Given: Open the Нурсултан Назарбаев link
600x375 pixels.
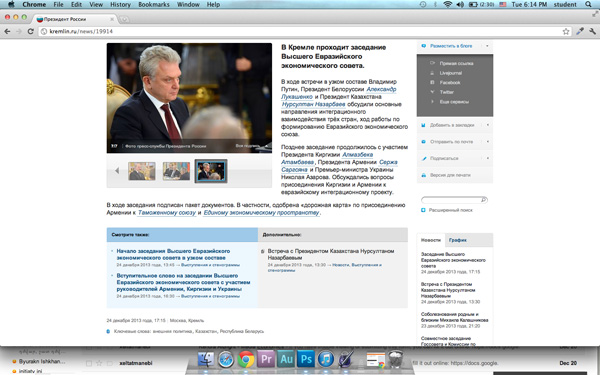Looking at the screenshot, I should (313, 104).
